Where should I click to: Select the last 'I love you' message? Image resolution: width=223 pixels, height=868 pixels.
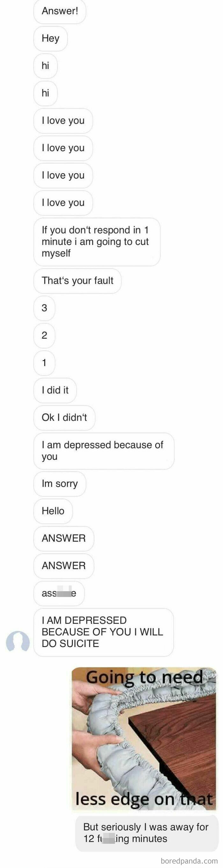[63, 203]
